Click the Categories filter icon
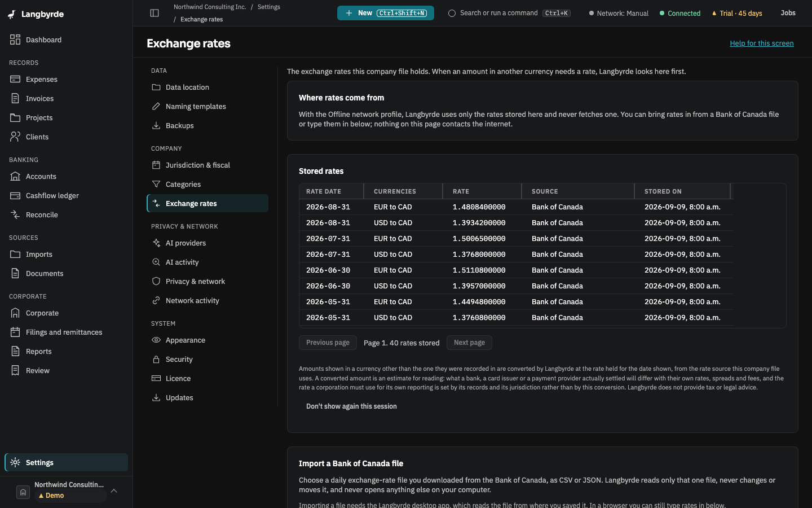Viewport: 812px width, 508px height. tap(156, 184)
